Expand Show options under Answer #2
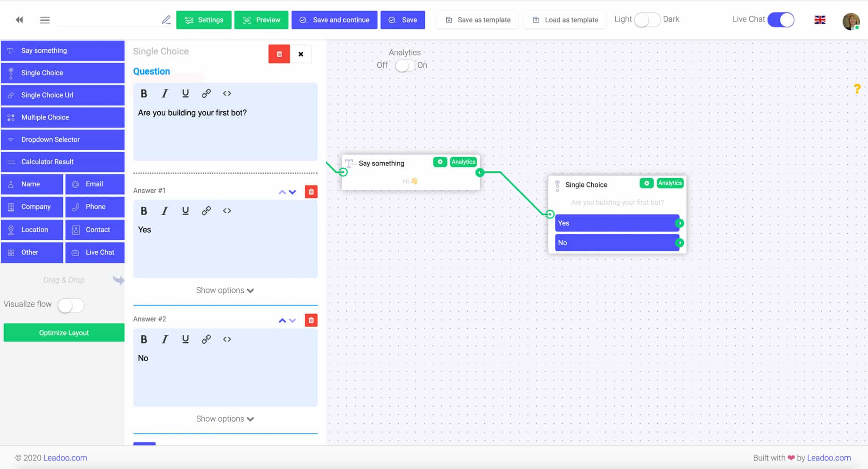868x469 pixels. 225,419
